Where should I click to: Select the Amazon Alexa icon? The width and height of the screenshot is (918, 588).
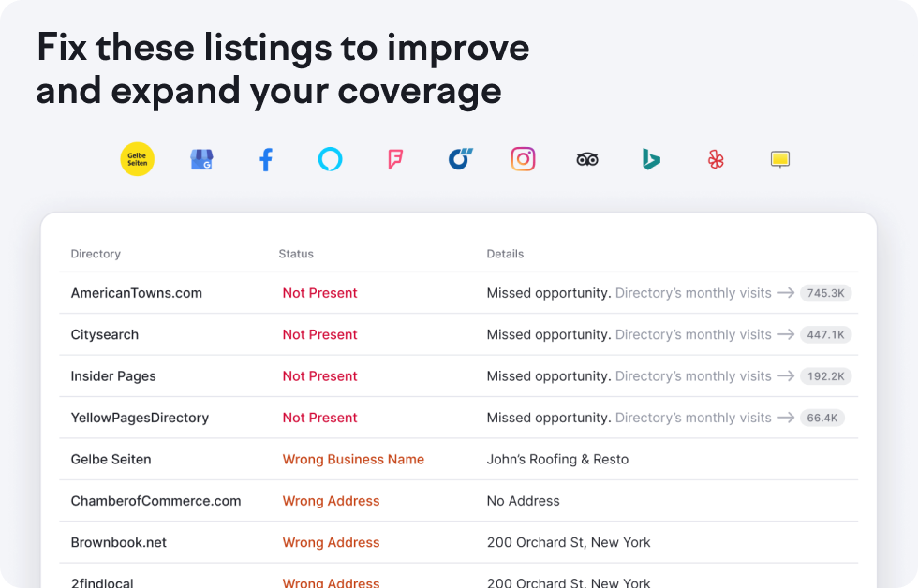[x=330, y=159]
